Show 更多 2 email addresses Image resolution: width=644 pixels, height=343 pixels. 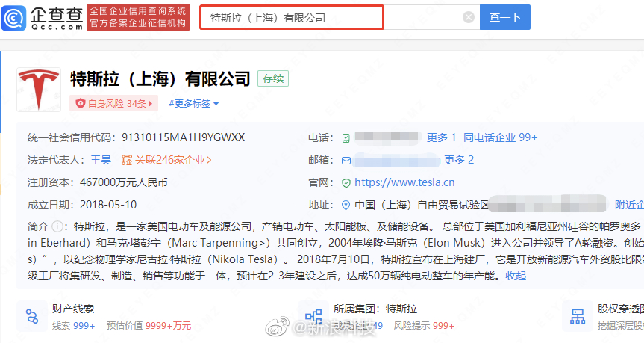pyautogui.click(x=459, y=160)
